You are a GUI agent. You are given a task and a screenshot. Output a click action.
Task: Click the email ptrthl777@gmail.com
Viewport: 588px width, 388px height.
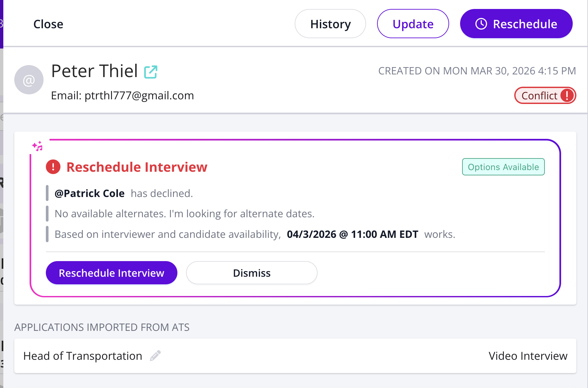tap(139, 96)
